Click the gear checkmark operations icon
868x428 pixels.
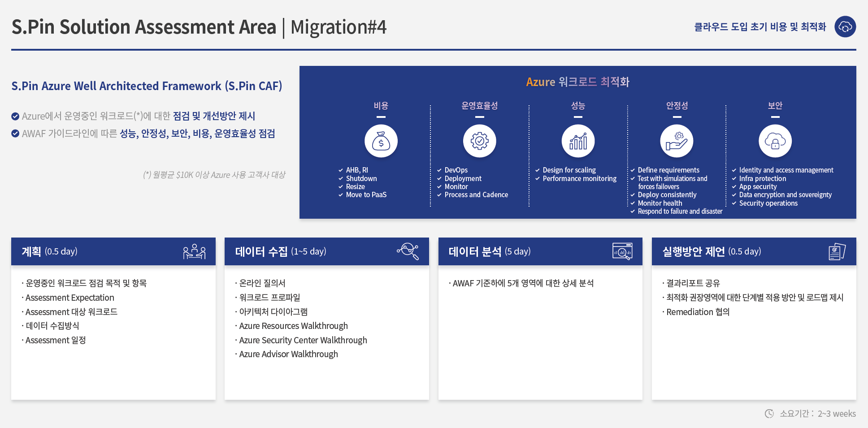pyautogui.click(x=480, y=141)
